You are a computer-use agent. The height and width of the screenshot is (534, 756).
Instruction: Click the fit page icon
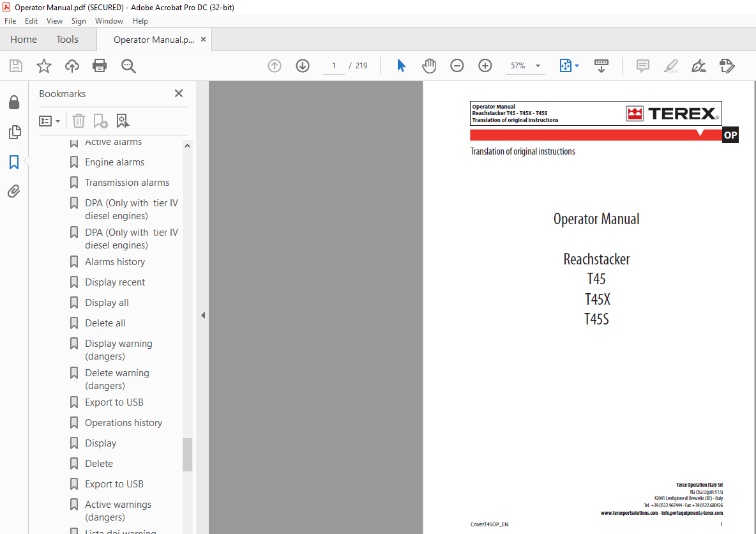pos(566,66)
